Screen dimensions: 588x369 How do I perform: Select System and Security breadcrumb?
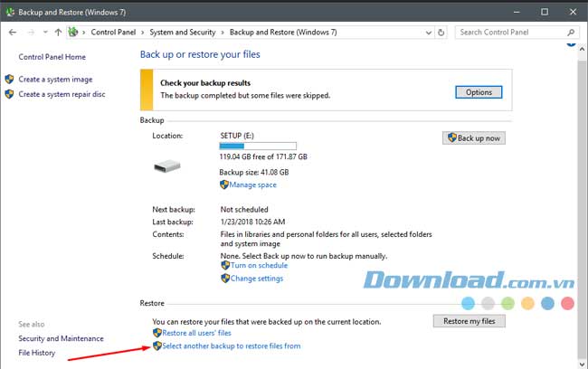point(183,33)
